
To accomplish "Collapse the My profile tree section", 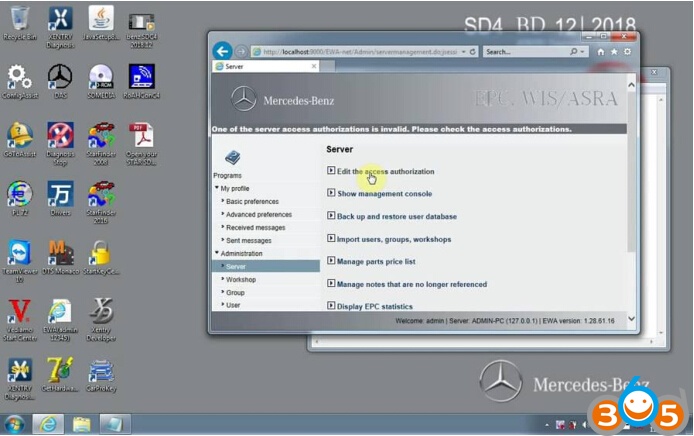I will (x=217, y=188).
